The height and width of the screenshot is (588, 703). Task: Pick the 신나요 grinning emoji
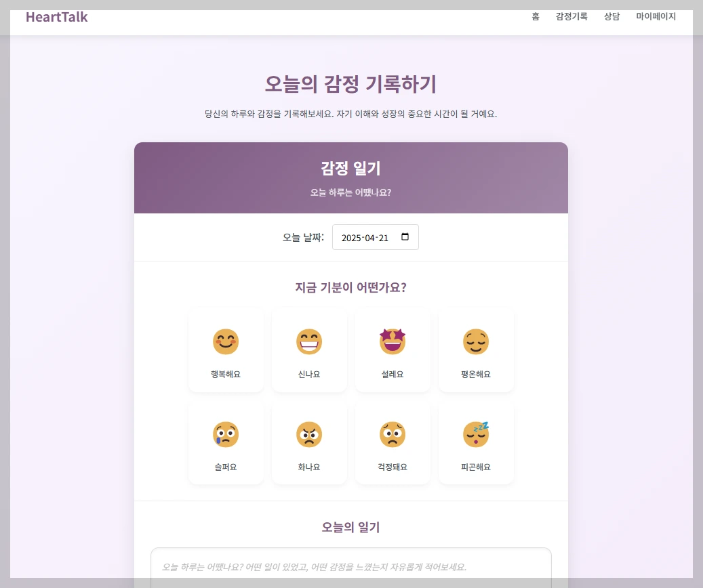(309, 342)
